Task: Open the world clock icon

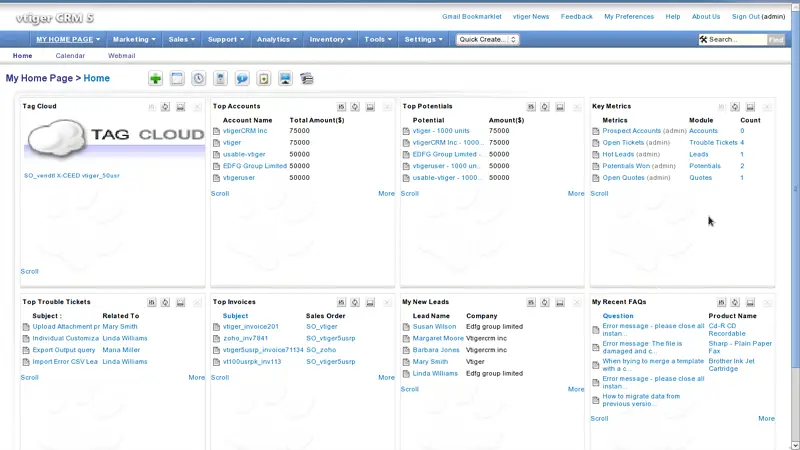Action: tap(198, 79)
